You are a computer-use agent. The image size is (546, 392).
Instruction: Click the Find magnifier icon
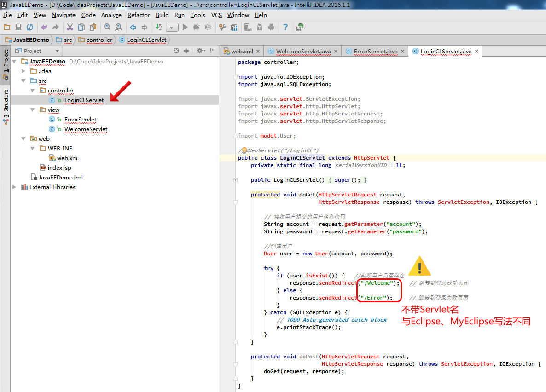tap(107, 27)
